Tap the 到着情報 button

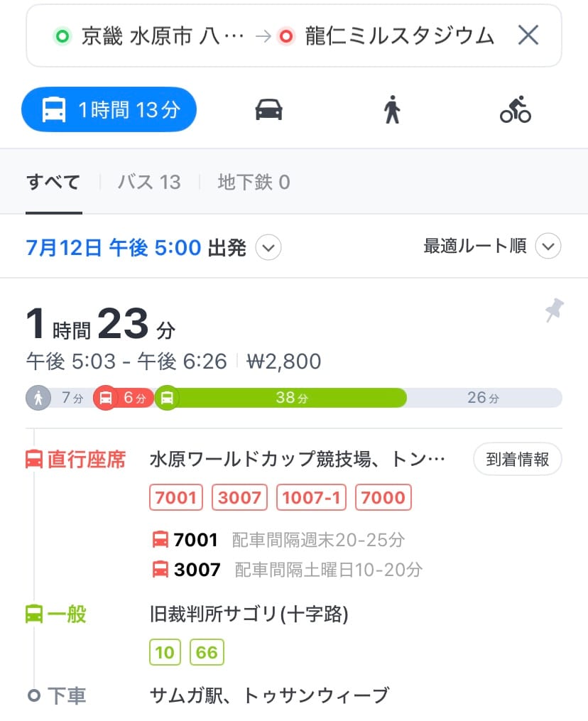(x=517, y=460)
